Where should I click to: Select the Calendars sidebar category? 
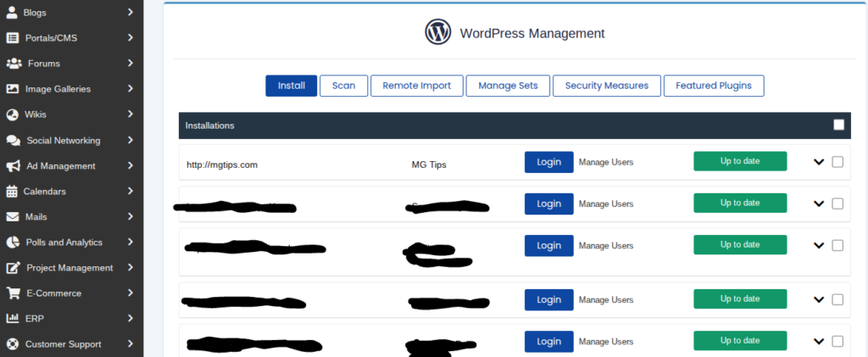point(71,192)
